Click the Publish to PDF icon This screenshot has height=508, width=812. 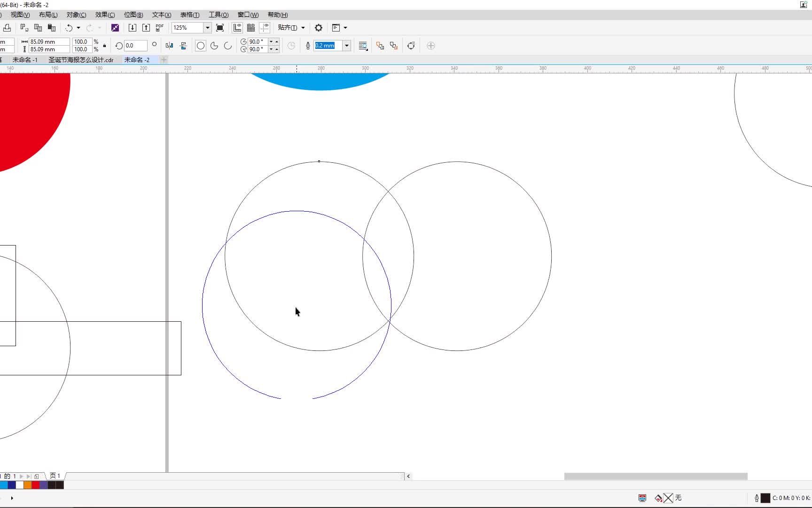(160, 28)
